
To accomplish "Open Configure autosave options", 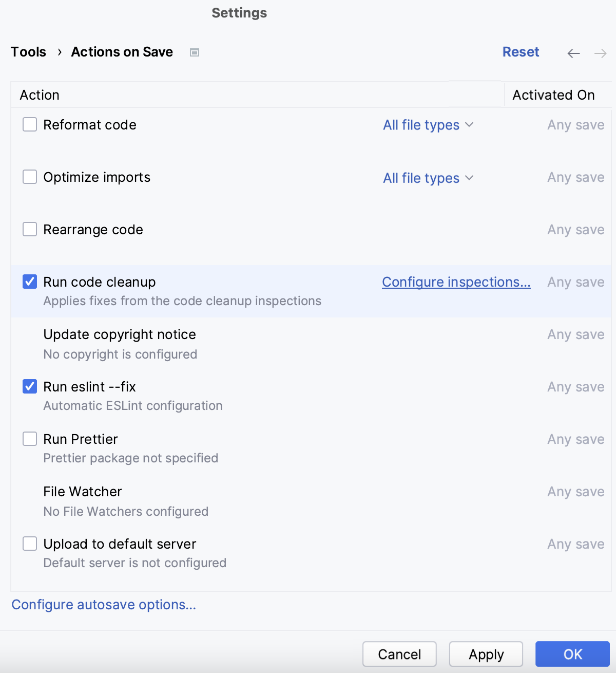I will point(103,605).
